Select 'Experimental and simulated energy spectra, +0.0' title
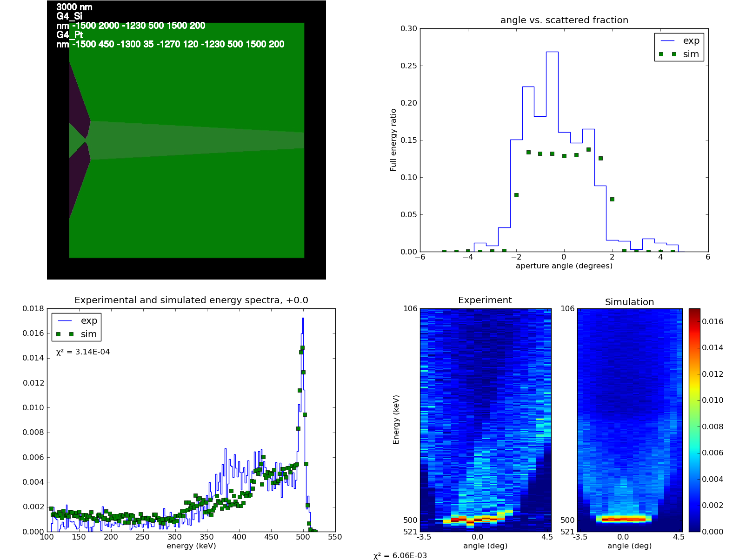Screen dimensions: 746x560 point(191,300)
